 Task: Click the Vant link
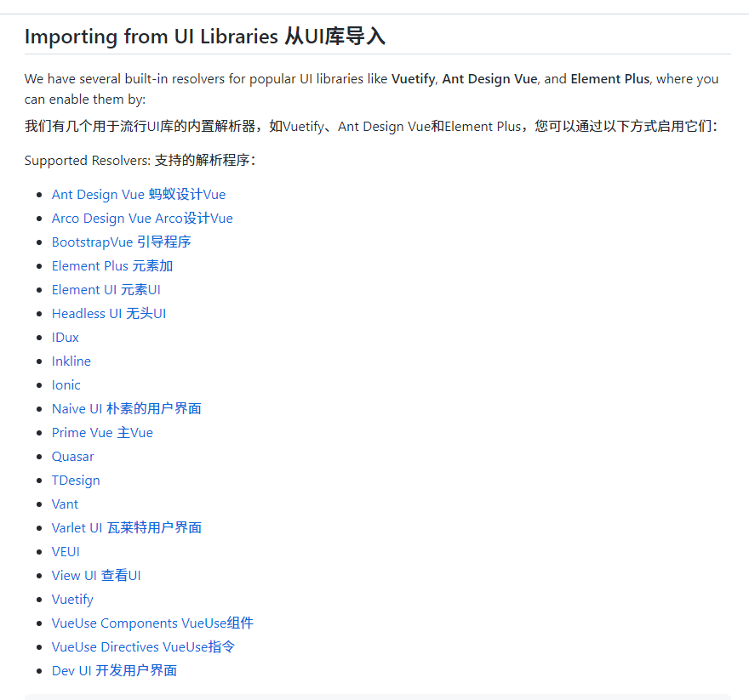(65, 504)
